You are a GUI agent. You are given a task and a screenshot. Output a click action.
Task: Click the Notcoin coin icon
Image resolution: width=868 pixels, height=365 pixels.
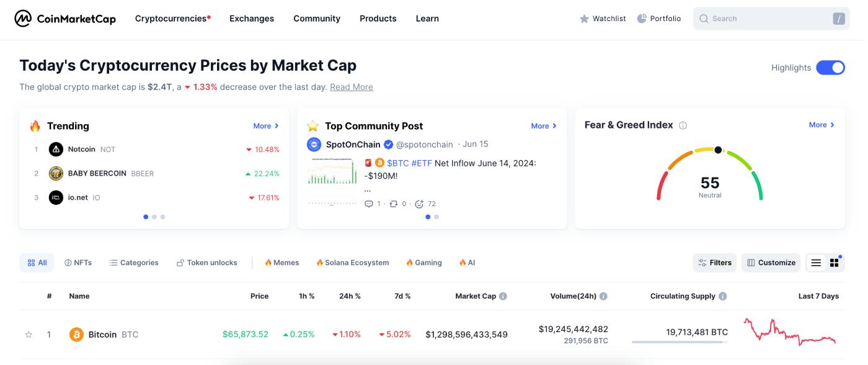point(56,149)
